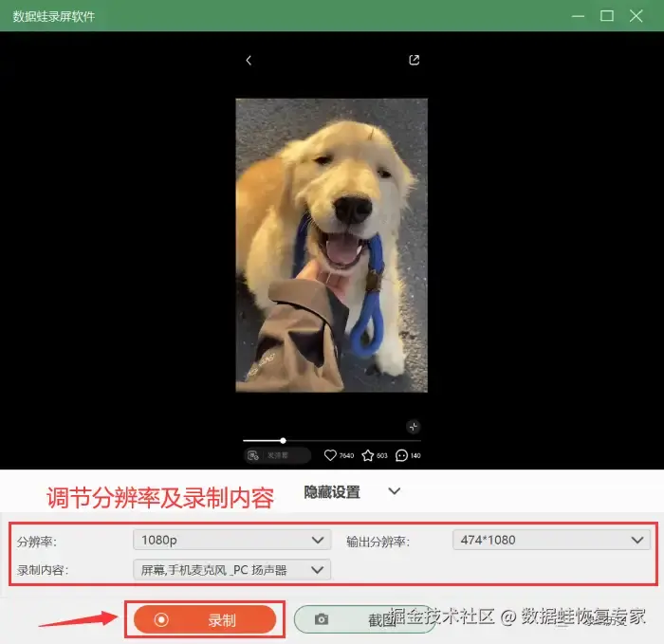Click the 7640 likes count
The height and width of the screenshot is (644, 664).
pos(346,455)
